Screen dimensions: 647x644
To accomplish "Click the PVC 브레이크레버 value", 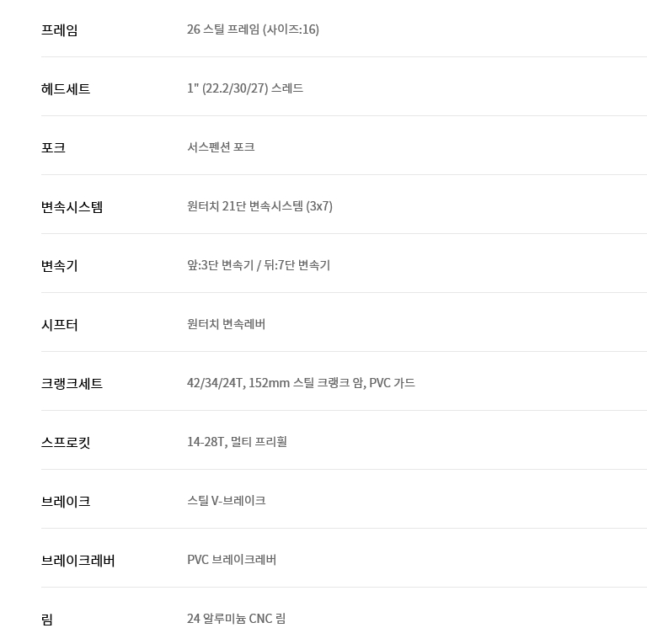I will 232,560.
